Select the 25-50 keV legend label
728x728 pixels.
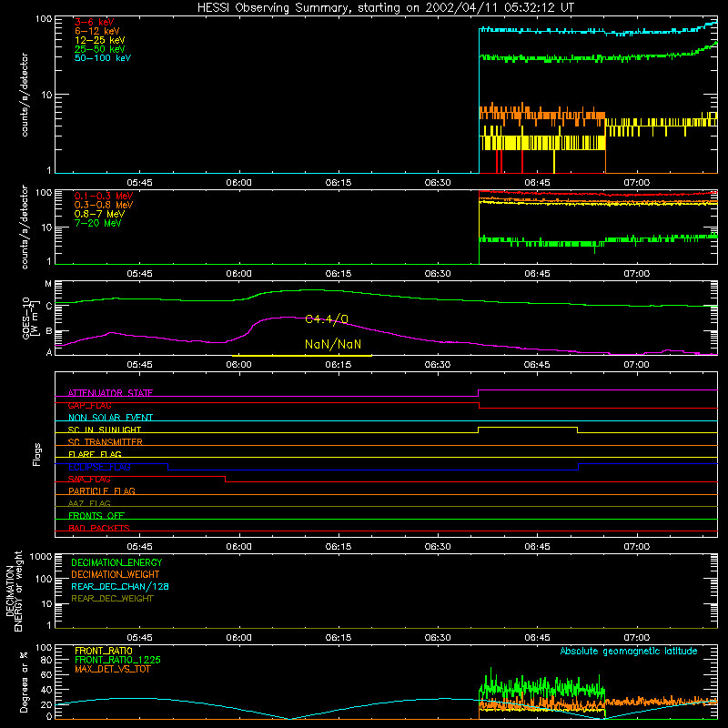[99, 49]
